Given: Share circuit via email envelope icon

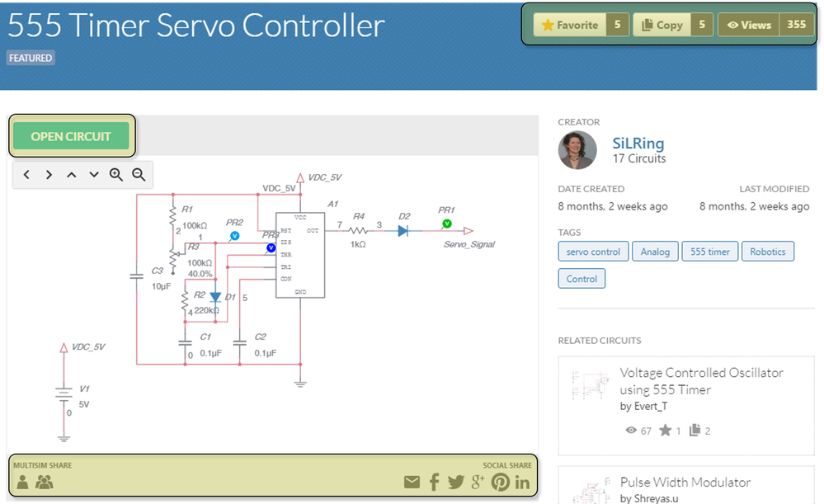Looking at the screenshot, I should point(412,482).
